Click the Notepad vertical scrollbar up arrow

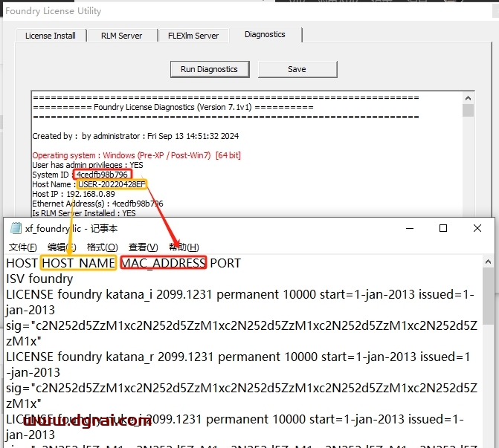coord(489,262)
